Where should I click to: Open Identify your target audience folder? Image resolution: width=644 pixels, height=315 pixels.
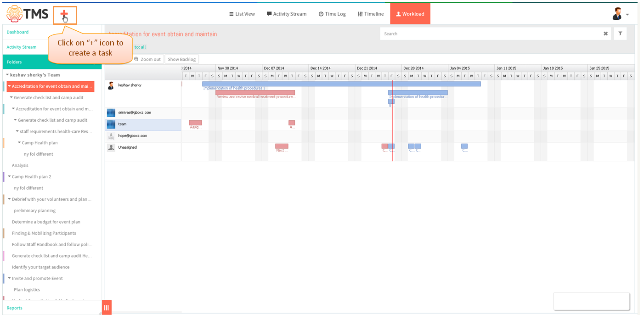40,267
